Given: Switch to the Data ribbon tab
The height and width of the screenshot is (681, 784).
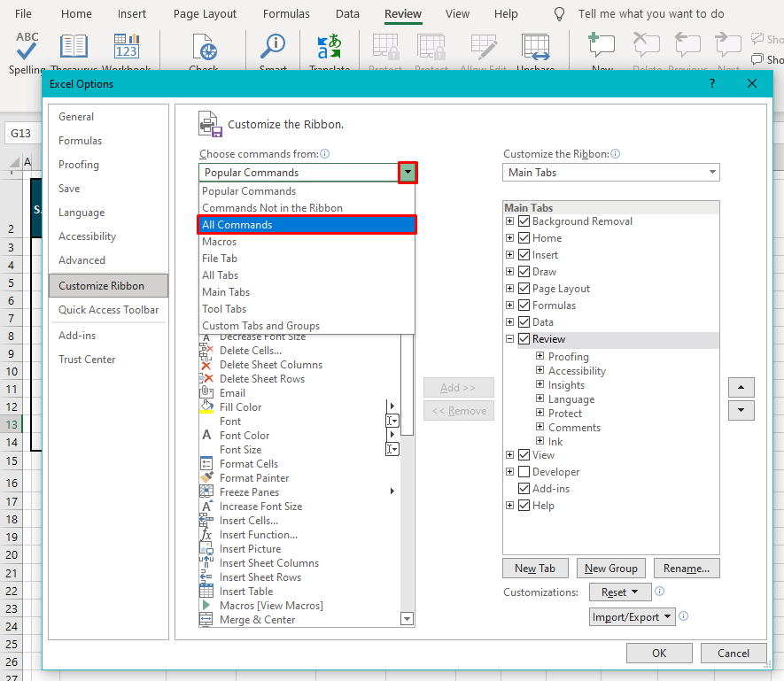Looking at the screenshot, I should pos(347,13).
